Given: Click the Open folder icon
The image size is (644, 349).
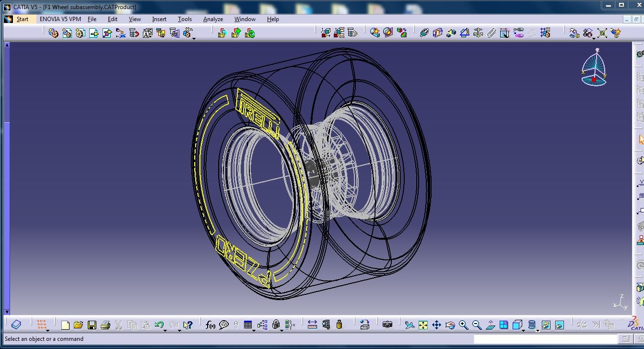Looking at the screenshot, I should tap(79, 325).
